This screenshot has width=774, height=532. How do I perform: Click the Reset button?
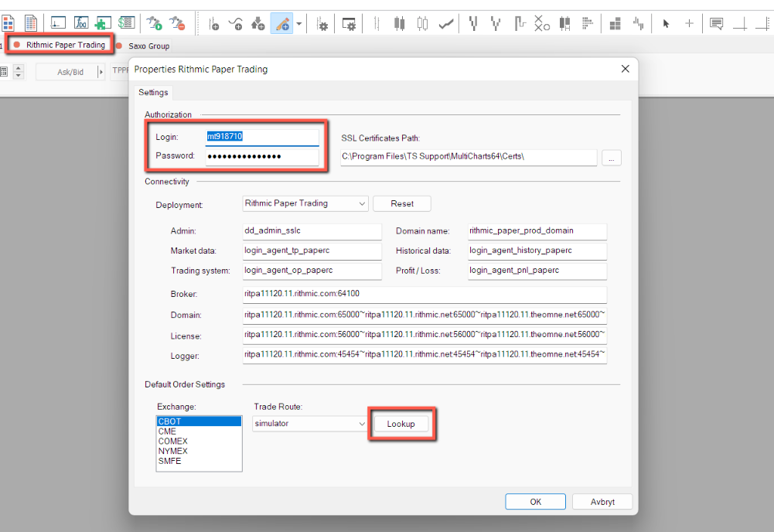pos(402,203)
